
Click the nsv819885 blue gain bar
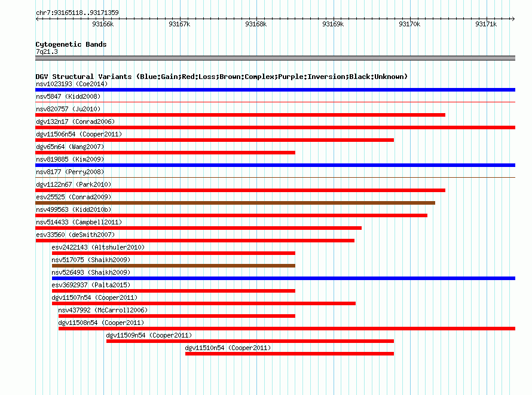(275, 165)
